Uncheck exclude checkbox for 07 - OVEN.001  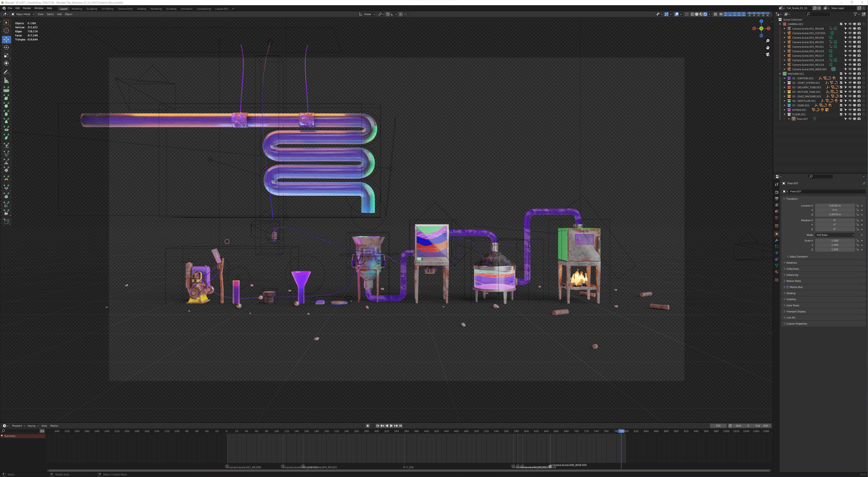[x=841, y=105]
